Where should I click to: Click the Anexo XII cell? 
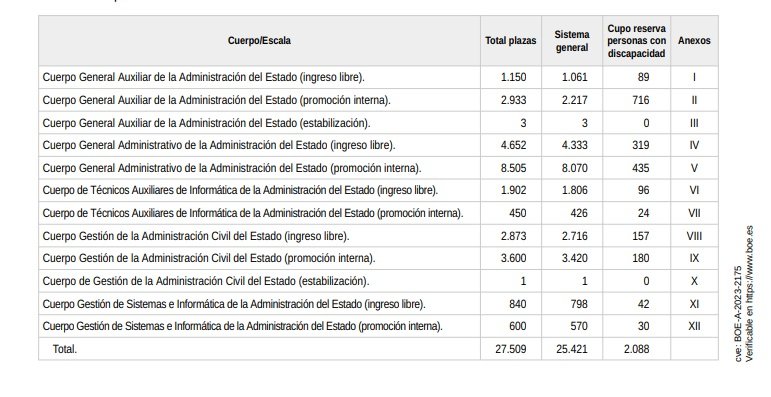click(x=694, y=326)
